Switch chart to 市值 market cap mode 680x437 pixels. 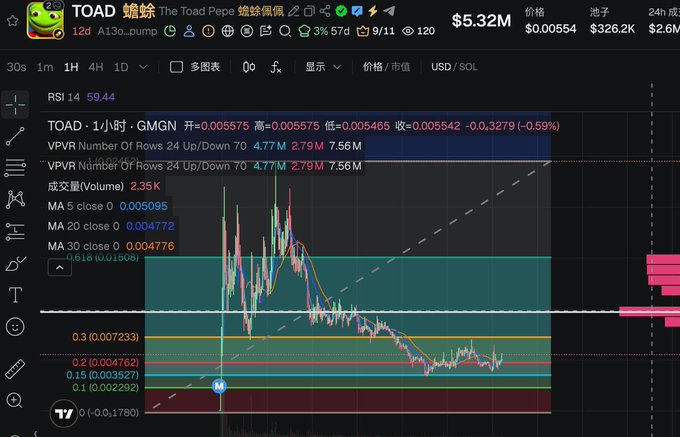pyautogui.click(x=400, y=67)
